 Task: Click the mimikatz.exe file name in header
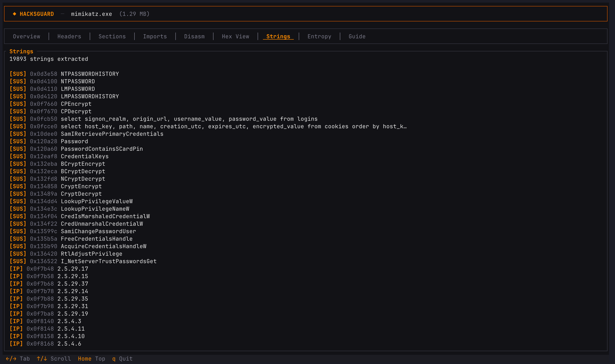[91, 14]
